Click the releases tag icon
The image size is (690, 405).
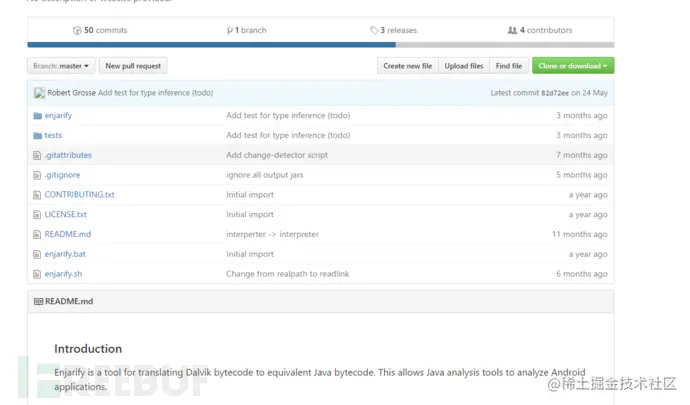[x=374, y=30]
